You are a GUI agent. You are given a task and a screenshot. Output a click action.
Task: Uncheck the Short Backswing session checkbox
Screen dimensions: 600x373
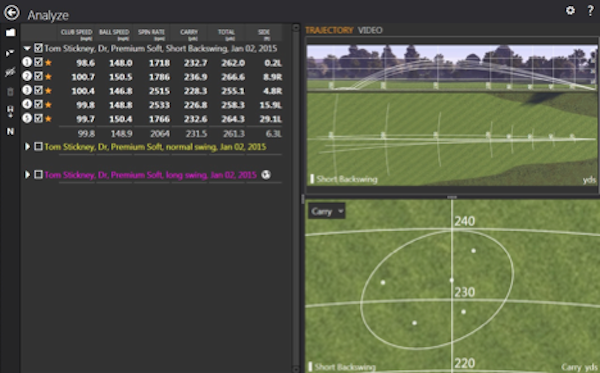(38, 48)
